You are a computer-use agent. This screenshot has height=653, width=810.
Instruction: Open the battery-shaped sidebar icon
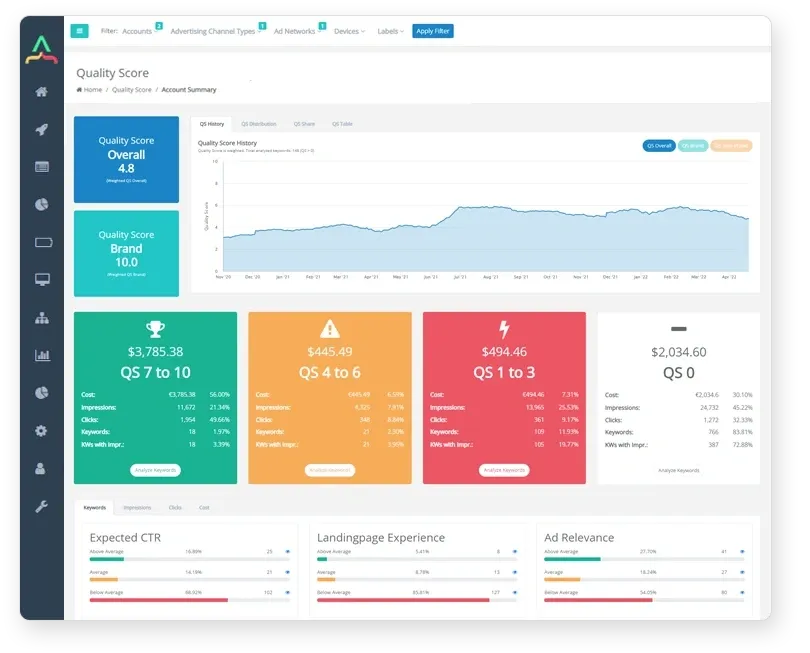pos(43,242)
